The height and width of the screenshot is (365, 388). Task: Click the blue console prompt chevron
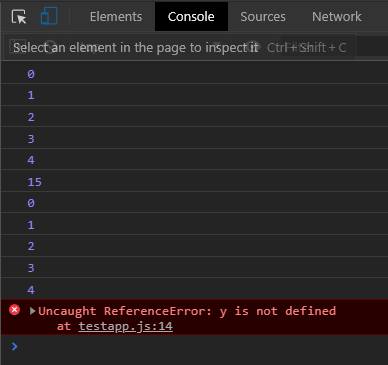(x=14, y=347)
